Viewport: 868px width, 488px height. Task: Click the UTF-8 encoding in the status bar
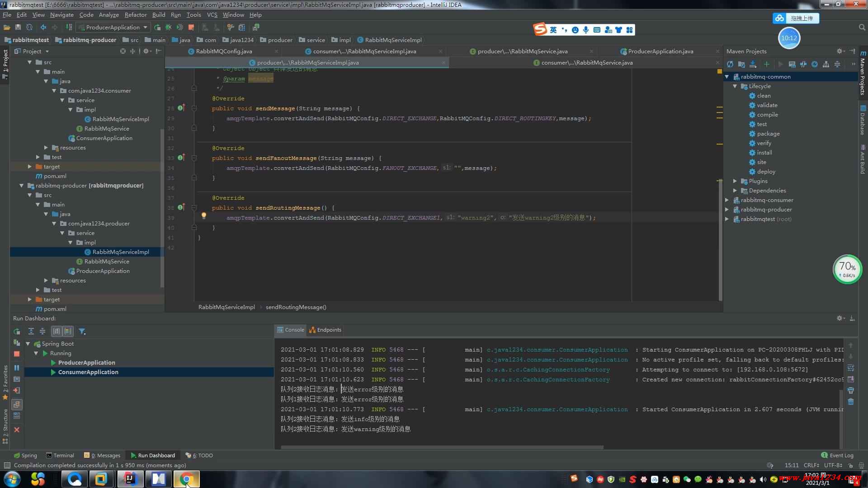click(833, 465)
